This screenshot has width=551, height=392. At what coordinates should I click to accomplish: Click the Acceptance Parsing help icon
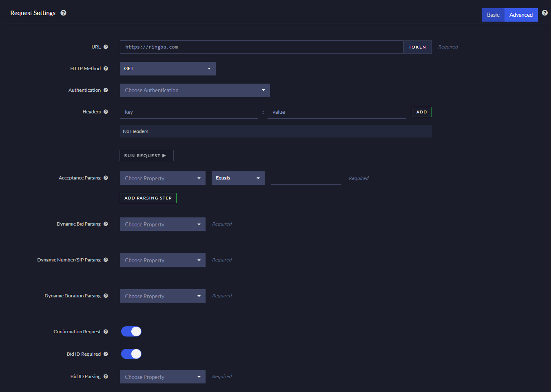point(106,177)
